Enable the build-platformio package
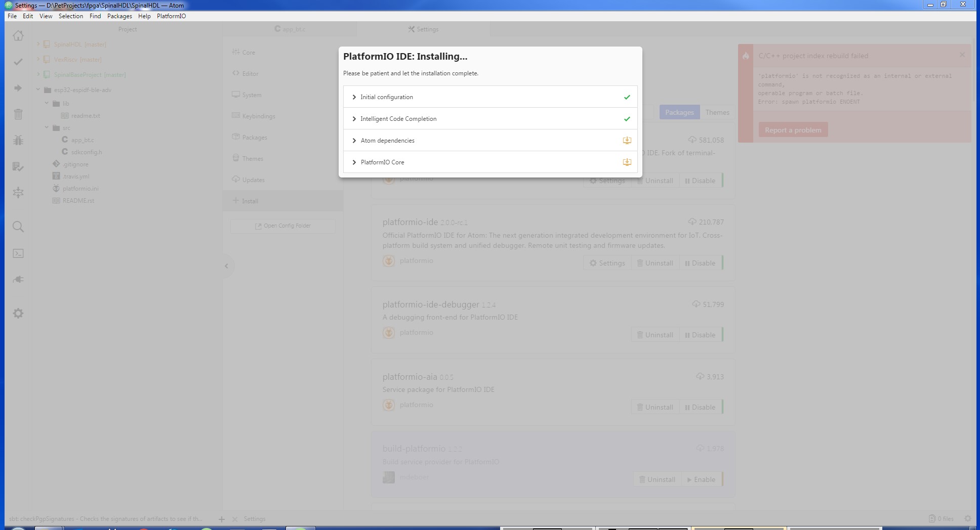 (701, 479)
